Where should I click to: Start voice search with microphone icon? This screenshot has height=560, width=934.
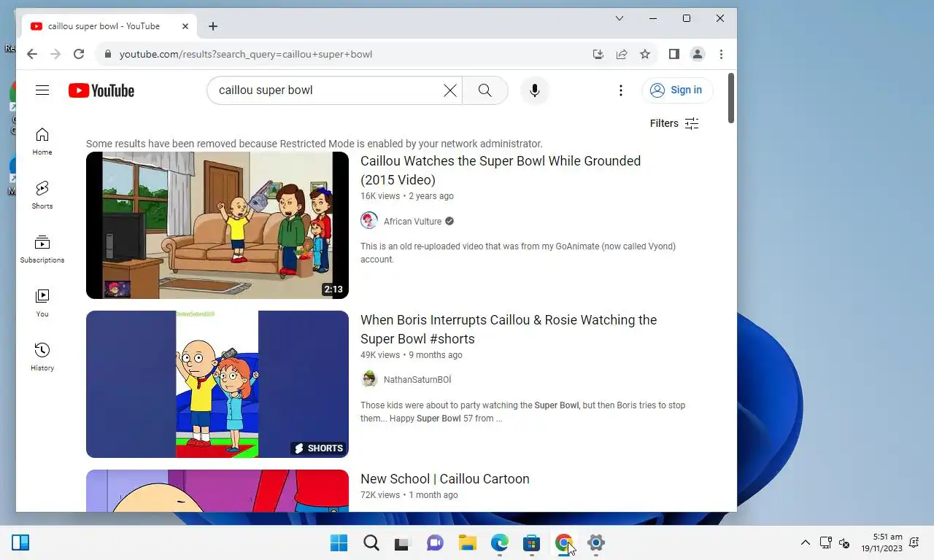coord(535,90)
